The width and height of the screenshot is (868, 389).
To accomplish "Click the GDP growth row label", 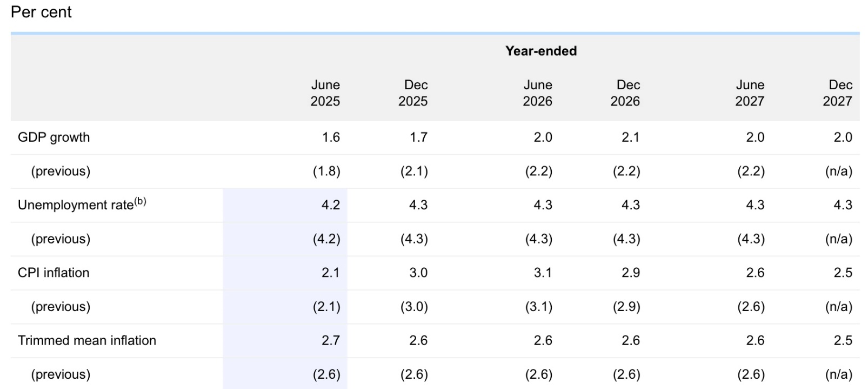I will point(54,137).
